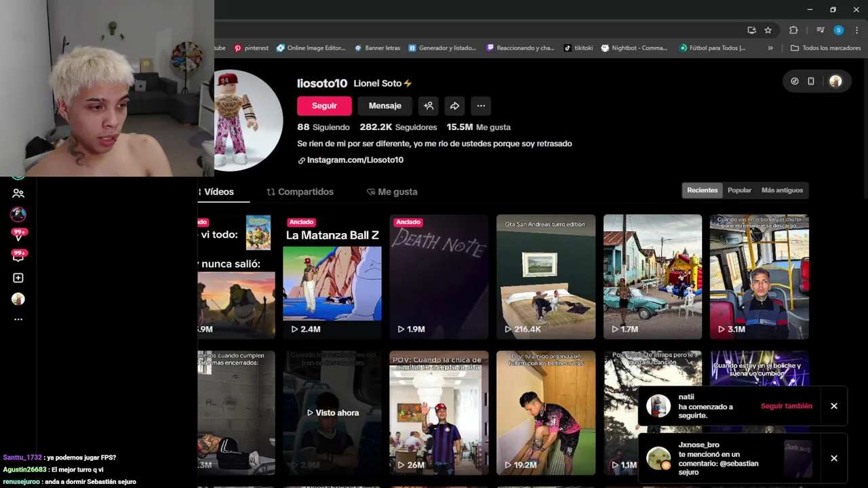Click the Santtu_1732 username in chat
The width and height of the screenshot is (868, 488).
point(22,458)
